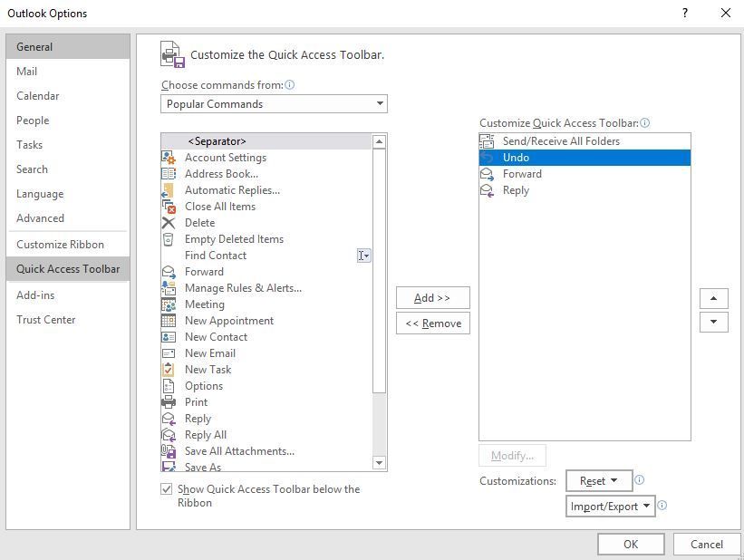
Task: Open the Reset customizations dropdown
Action: tap(599, 481)
